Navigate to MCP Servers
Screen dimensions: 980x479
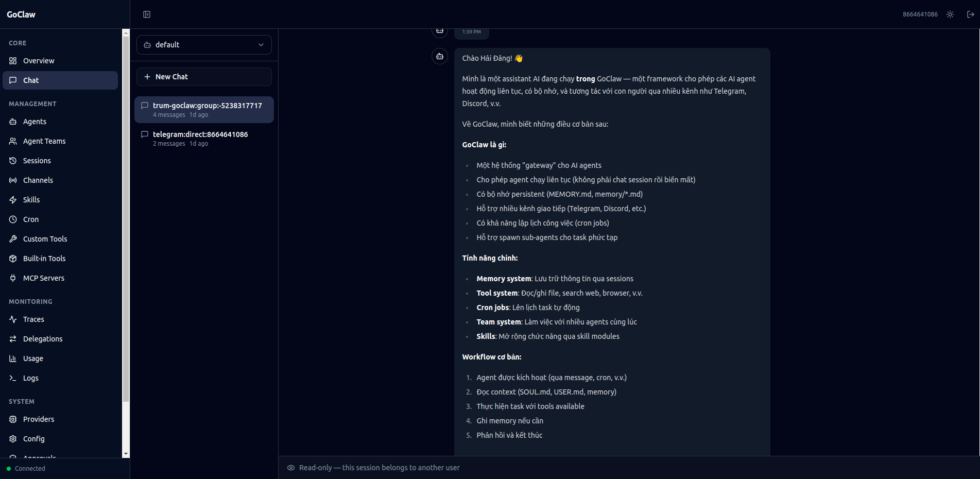[x=44, y=278]
